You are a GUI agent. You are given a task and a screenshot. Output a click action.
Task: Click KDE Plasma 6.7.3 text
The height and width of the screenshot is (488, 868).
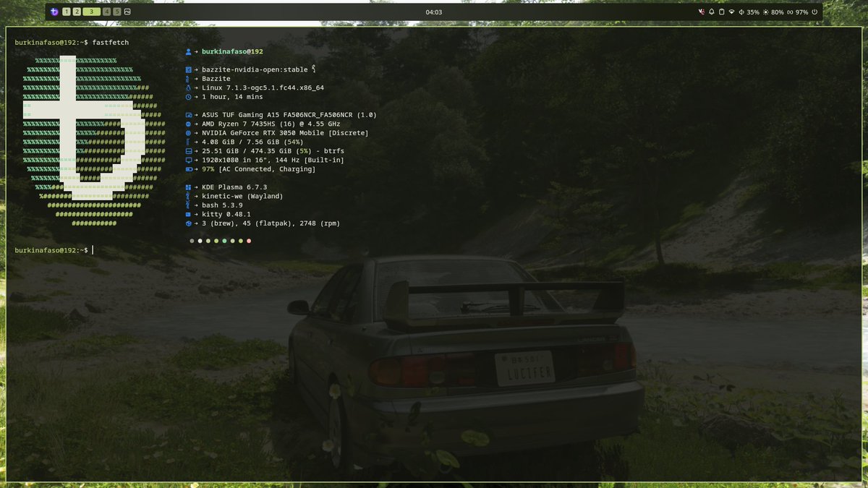pyautogui.click(x=234, y=187)
